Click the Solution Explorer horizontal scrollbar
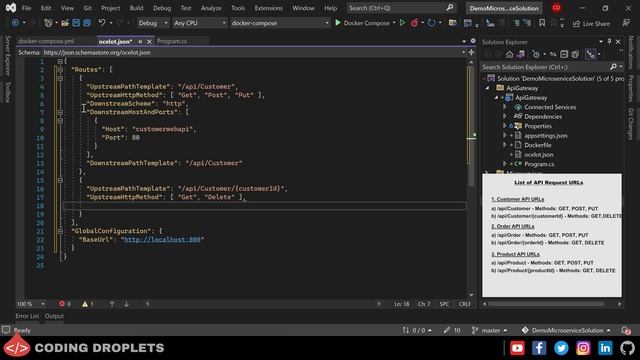Screen dimensions: 640x360 [x=546, y=304]
